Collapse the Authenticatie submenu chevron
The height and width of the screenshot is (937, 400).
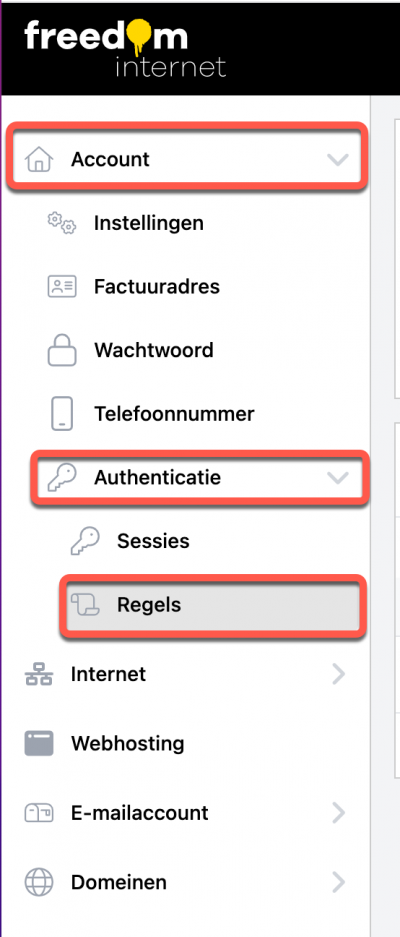coord(338,477)
